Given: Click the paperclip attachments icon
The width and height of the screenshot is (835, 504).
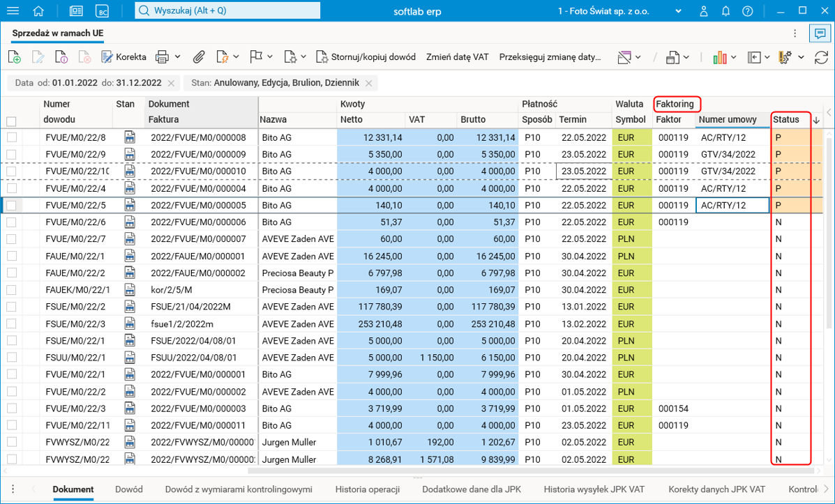Looking at the screenshot, I should pos(199,57).
